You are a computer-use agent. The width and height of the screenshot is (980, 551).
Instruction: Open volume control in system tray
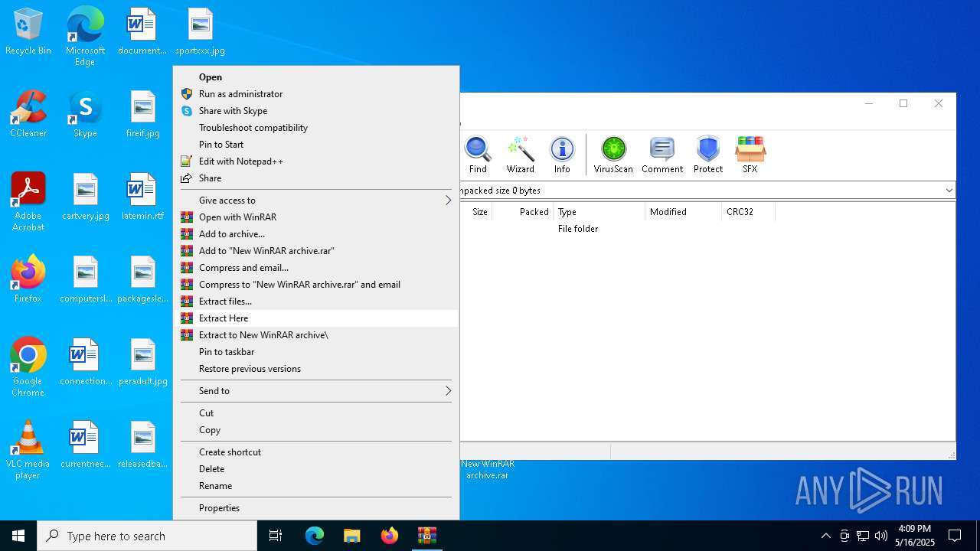[x=881, y=536]
